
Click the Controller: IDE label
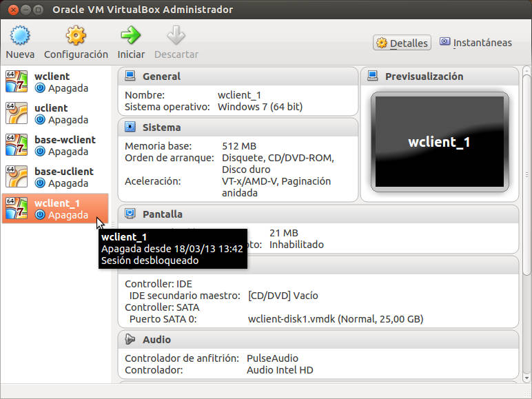point(158,284)
